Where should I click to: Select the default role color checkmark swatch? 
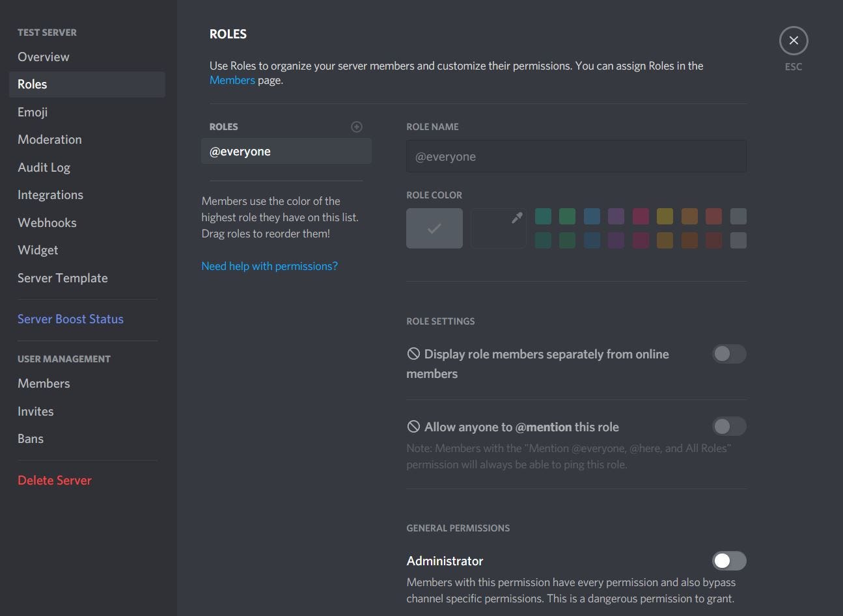coord(434,228)
